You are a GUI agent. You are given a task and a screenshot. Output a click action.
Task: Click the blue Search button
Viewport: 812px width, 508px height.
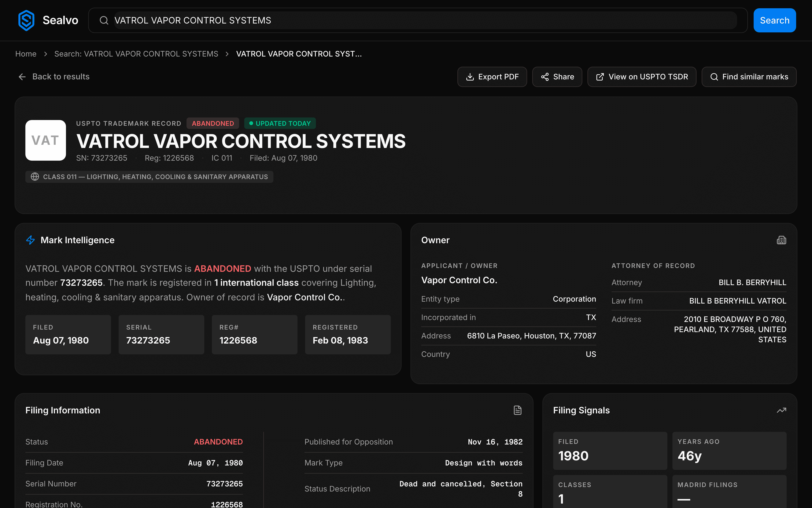pyautogui.click(x=775, y=21)
